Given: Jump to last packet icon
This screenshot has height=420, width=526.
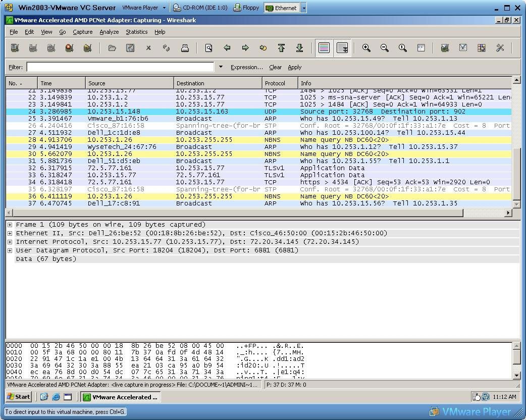Looking at the screenshot, I should coord(299,48).
